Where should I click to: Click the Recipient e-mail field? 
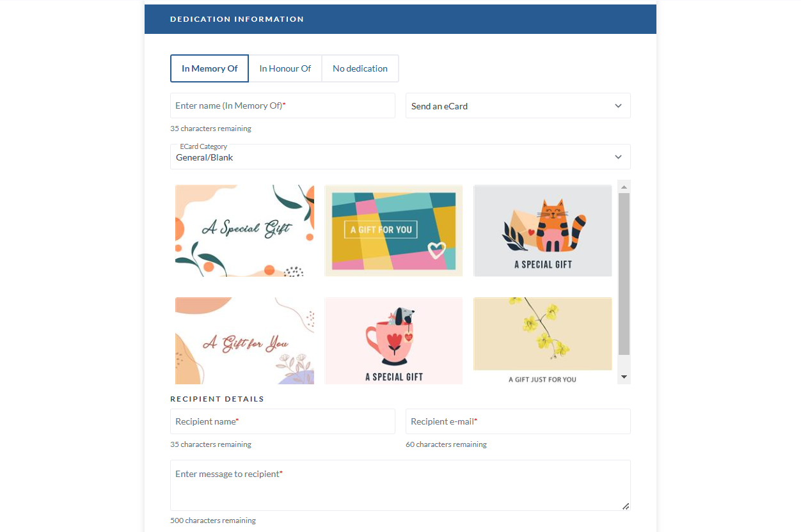[x=518, y=421]
